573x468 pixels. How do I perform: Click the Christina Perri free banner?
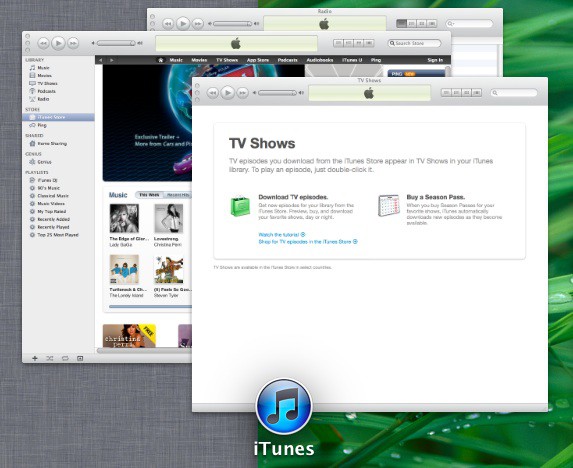pos(129,335)
